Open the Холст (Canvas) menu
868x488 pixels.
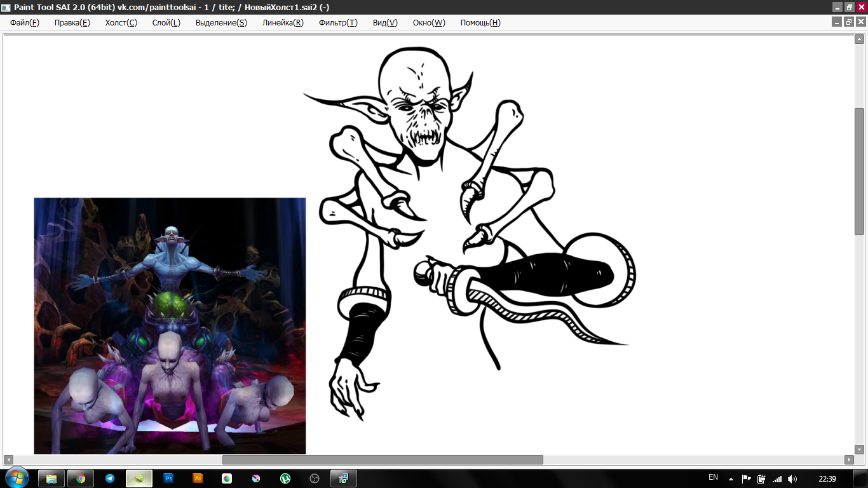click(x=121, y=23)
